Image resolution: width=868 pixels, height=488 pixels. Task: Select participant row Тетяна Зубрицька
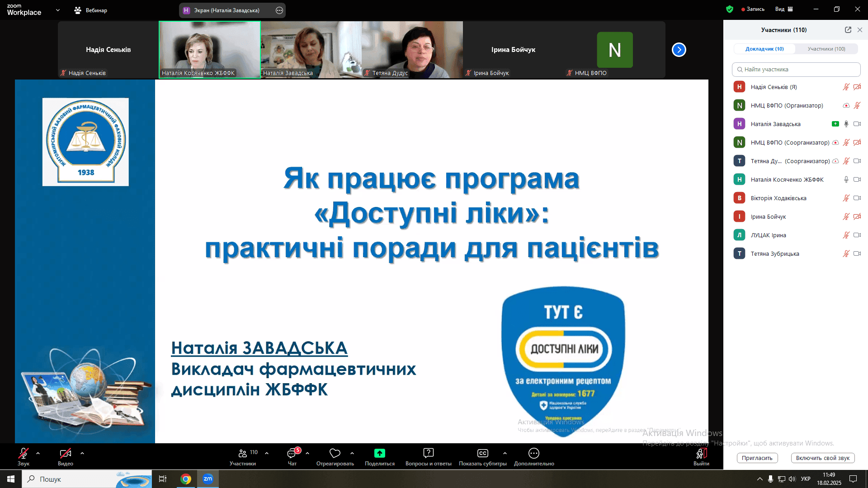796,253
